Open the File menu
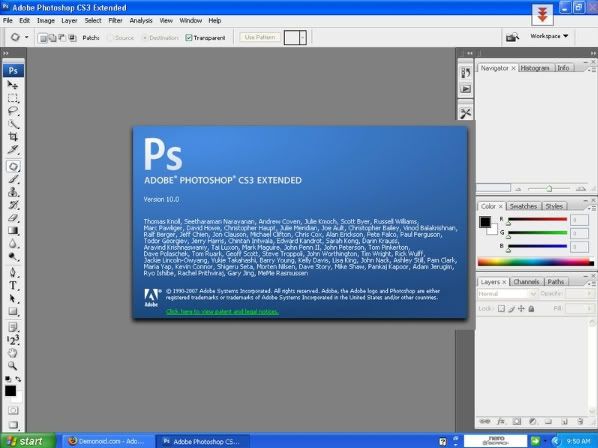This screenshot has width=598, height=448. 8,21
